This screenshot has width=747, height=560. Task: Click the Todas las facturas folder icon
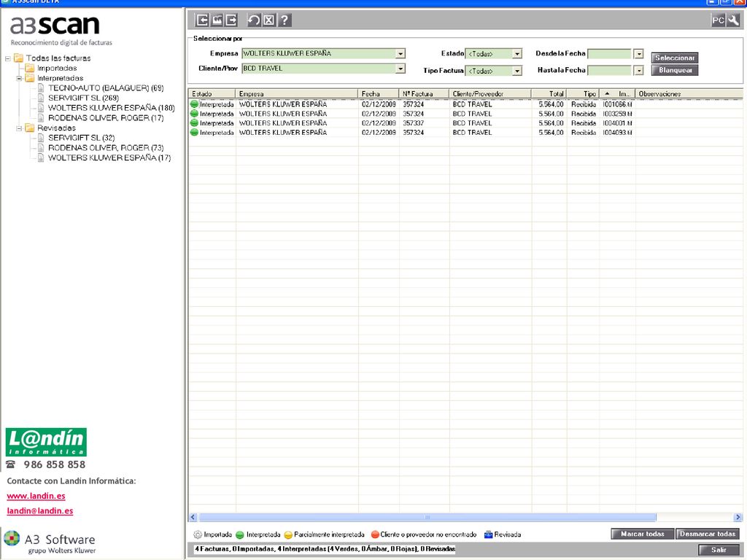[x=18, y=58]
